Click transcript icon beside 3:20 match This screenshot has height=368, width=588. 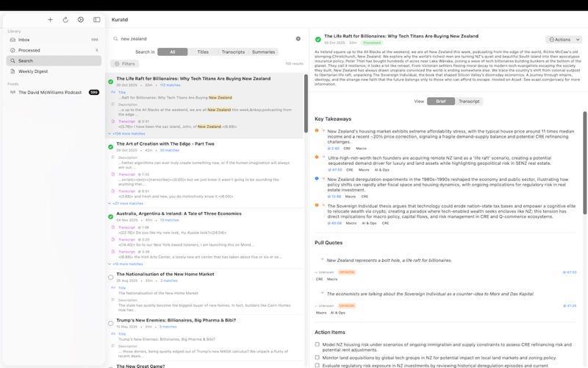[113, 239]
